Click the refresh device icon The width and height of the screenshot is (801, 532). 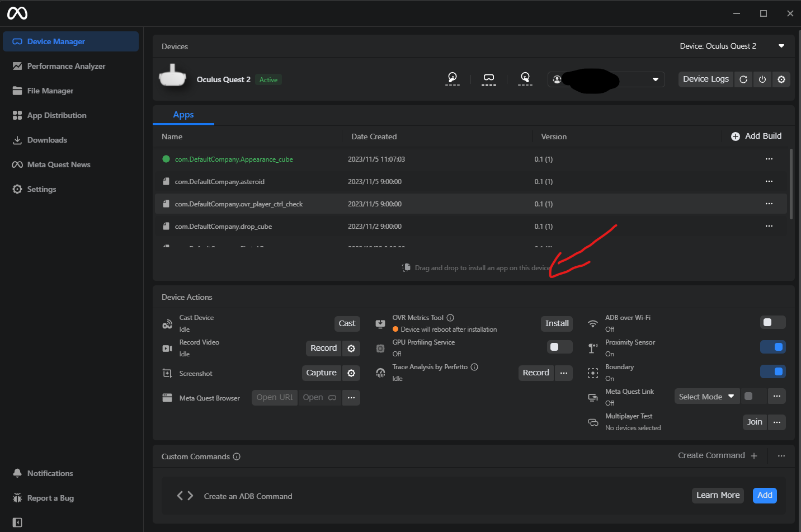(743, 79)
